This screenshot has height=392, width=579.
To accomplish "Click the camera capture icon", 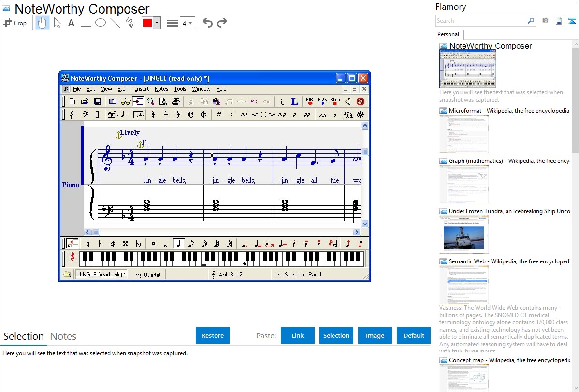I will [545, 21].
